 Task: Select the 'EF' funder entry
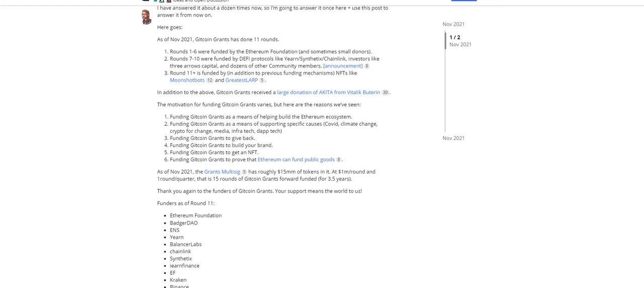click(173, 273)
